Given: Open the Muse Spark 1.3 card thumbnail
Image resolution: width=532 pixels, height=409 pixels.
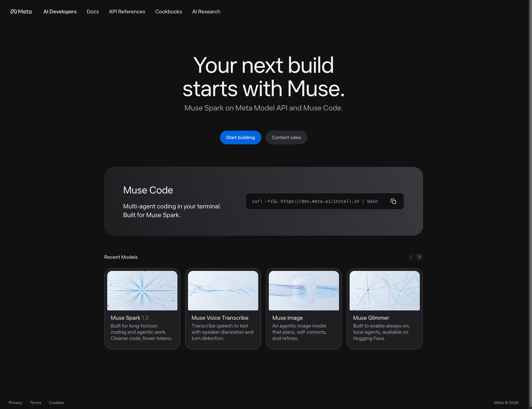Looking at the screenshot, I should pyautogui.click(x=142, y=290).
